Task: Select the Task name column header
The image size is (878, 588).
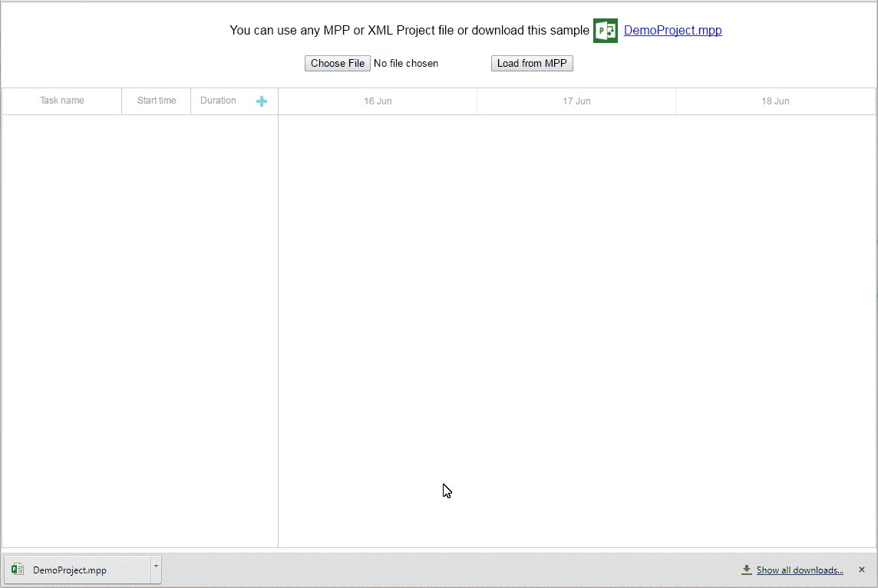Action: 61,101
